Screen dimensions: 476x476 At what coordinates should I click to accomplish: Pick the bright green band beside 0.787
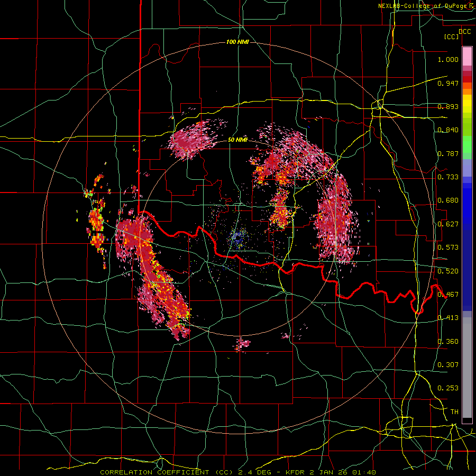467,147
